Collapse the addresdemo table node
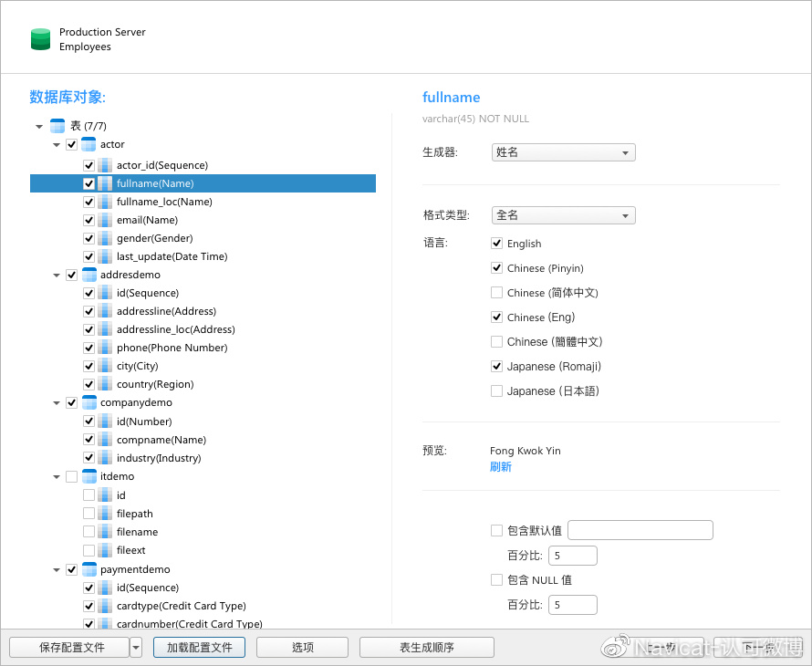 (x=57, y=275)
